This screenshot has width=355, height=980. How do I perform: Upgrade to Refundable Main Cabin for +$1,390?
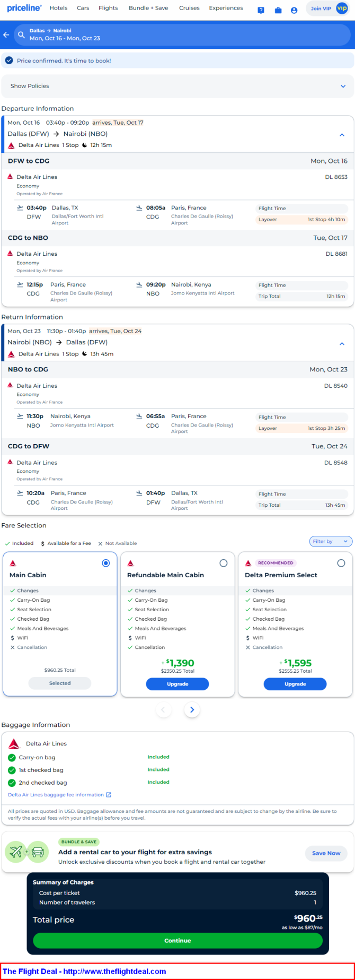click(x=177, y=684)
